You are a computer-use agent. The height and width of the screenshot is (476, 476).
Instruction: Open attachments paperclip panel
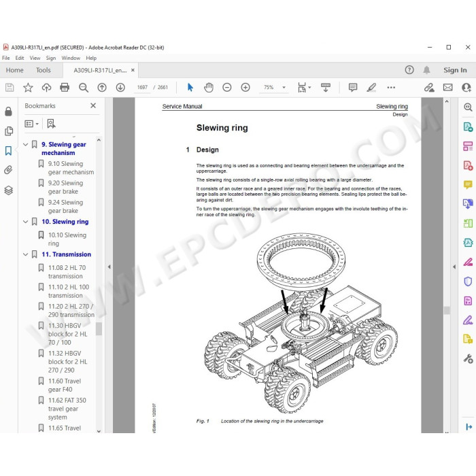[x=8, y=170]
